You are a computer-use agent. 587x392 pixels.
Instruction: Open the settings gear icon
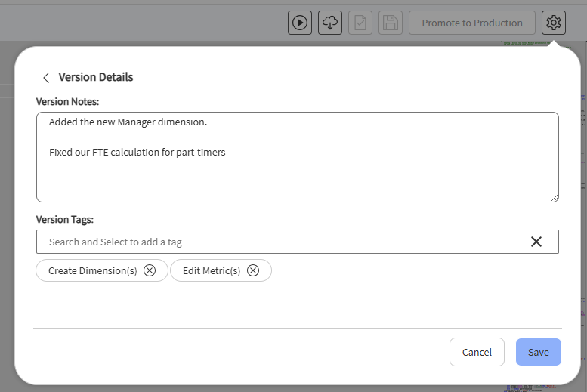pos(553,23)
